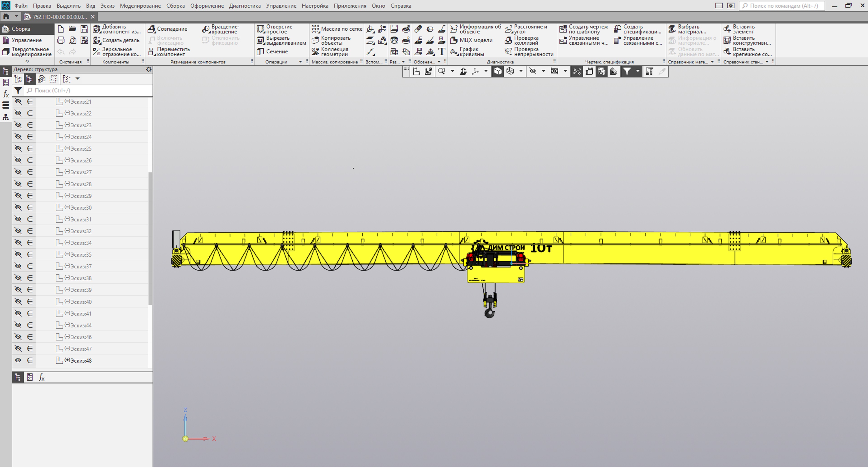Expand the Операции group dropdown arrow
Image resolution: width=868 pixels, height=469 pixels.
pos(301,62)
